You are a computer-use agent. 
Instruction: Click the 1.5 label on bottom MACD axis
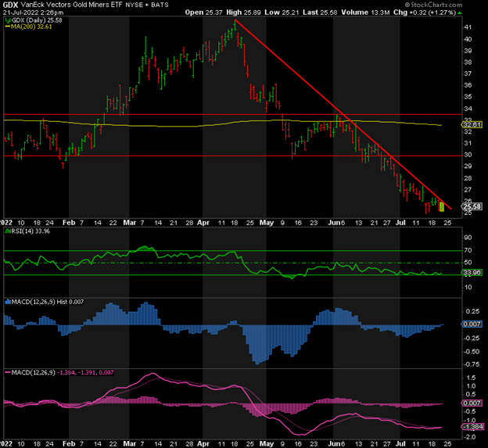click(x=472, y=378)
